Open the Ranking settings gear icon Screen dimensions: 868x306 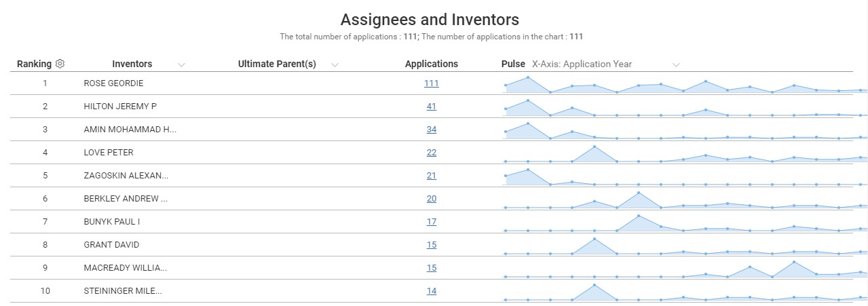tap(60, 64)
